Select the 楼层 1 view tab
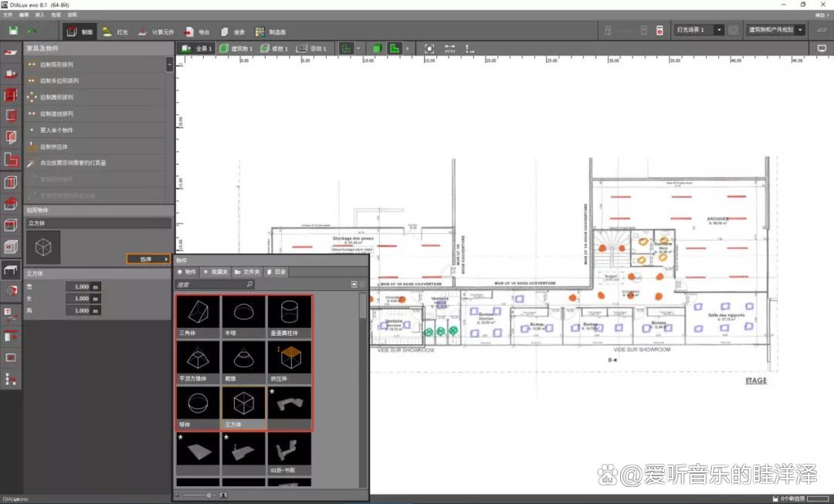 click(274, 49)
